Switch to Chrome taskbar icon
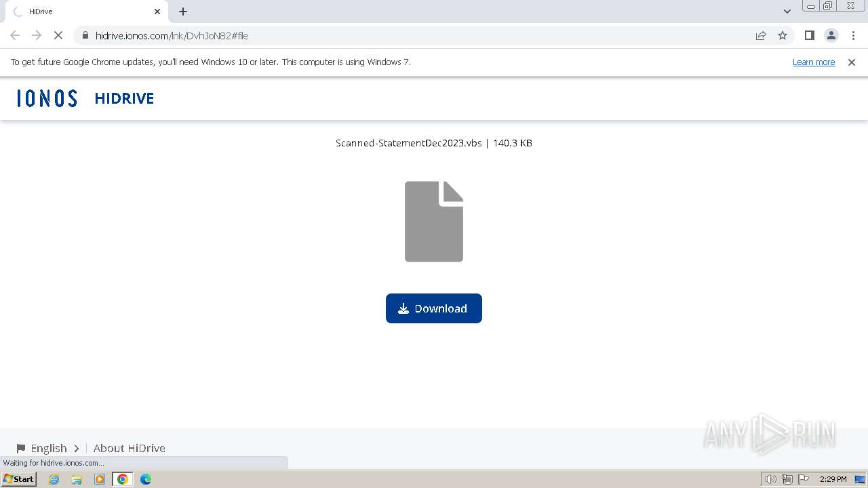Image resolution: width=868 pixels, height=488 pixels. click(123, 479)
